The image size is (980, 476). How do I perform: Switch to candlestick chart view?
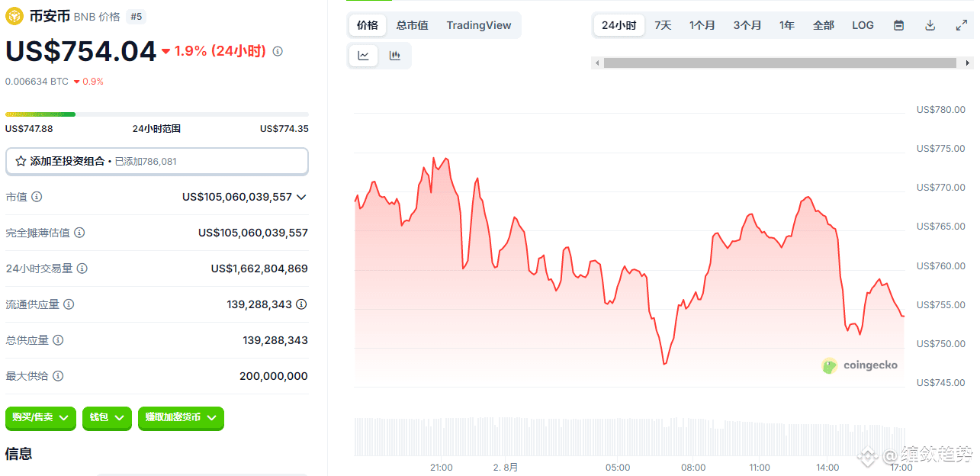[x=394, y=56]
